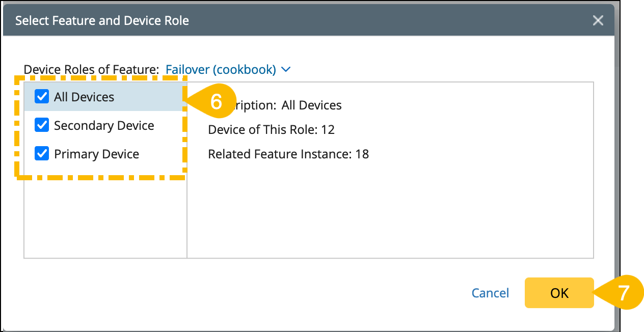Click the Related Feature Instance: 18 text

[x=288, y=154]
